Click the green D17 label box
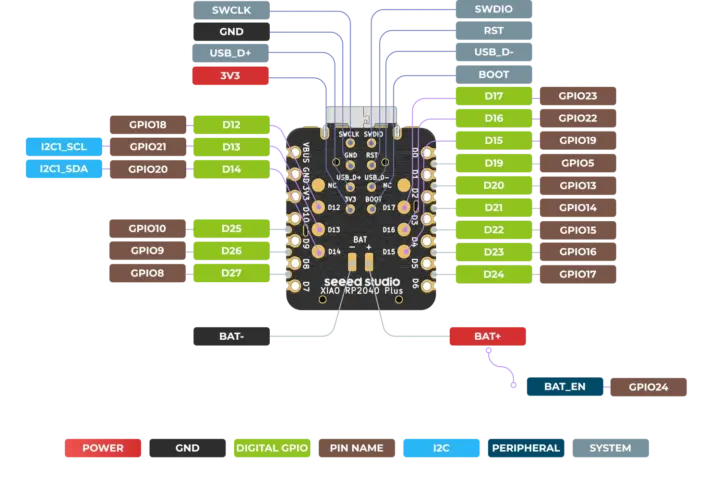The height and width of the screenshot is (479, 720). click(494, 96)
